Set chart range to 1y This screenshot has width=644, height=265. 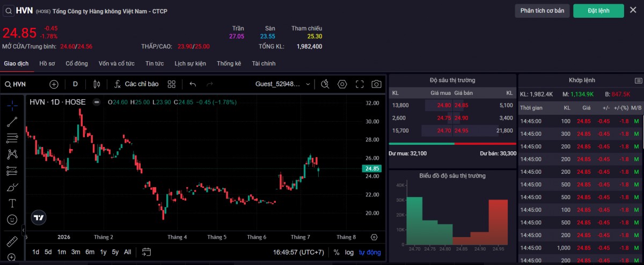point(103,252)
